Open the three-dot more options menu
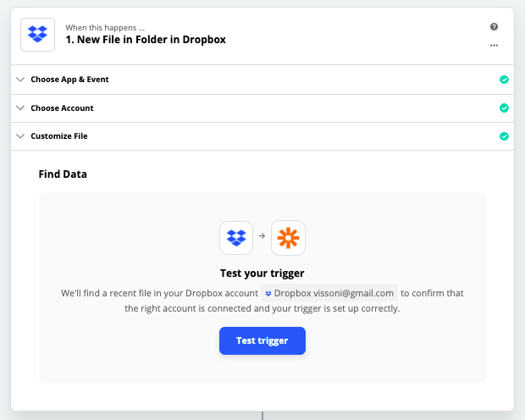 coord(494,45)
